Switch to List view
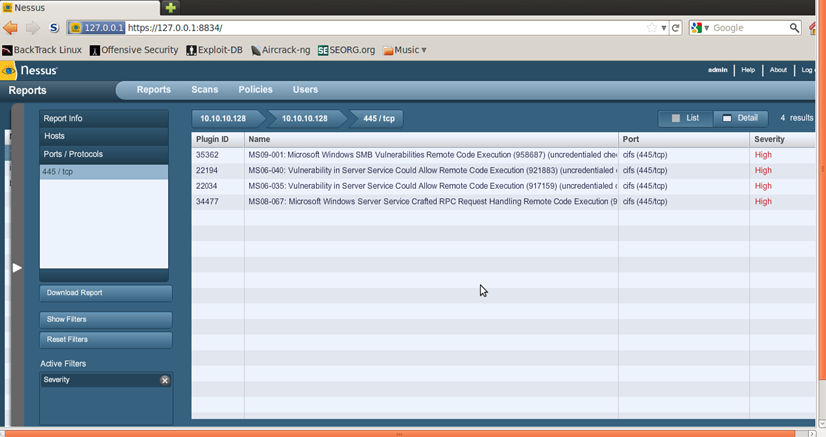The image size is (826, 437). pyautogui.click(x=685, y=118)
